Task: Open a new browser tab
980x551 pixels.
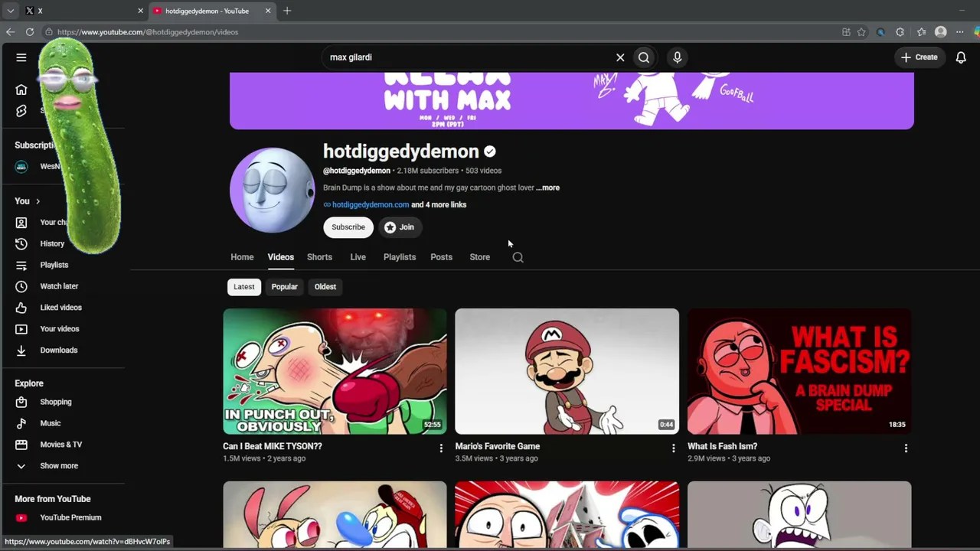Action: (x=287, y=11)
